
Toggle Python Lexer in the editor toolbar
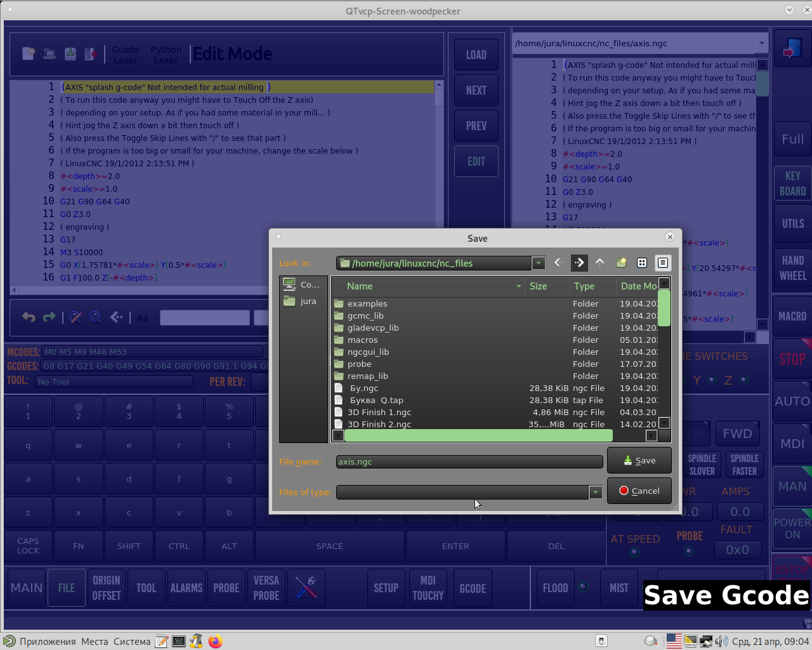[166, 55]
